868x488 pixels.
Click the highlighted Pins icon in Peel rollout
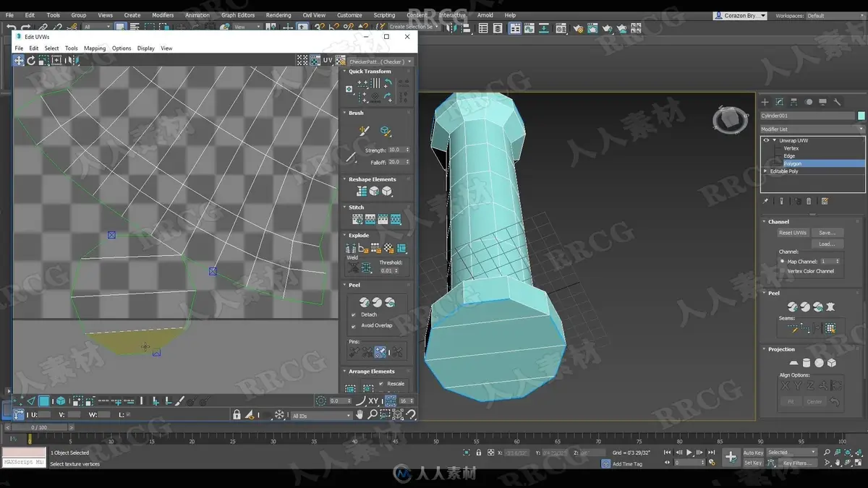pos(380,353)
